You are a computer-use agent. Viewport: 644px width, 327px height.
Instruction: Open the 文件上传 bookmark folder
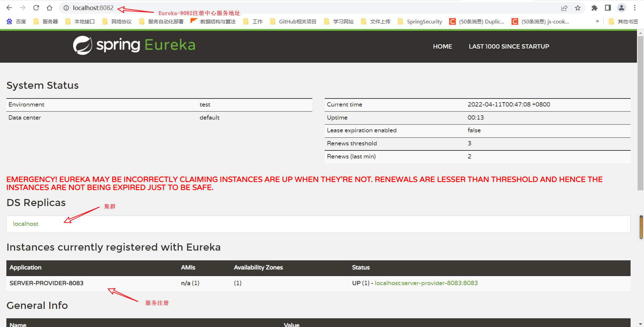pyautogui.click(x=376, y=21)
